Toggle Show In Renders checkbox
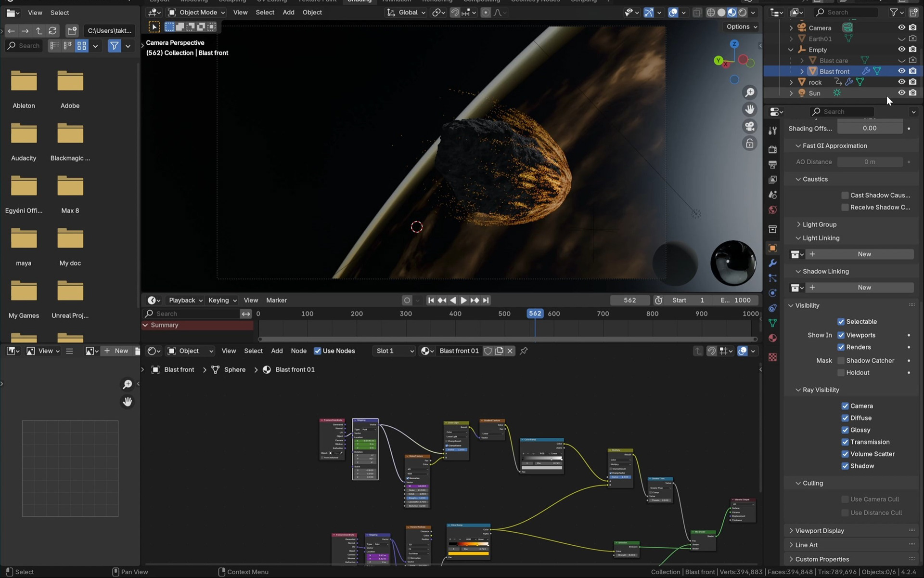 tap(841, 347)
